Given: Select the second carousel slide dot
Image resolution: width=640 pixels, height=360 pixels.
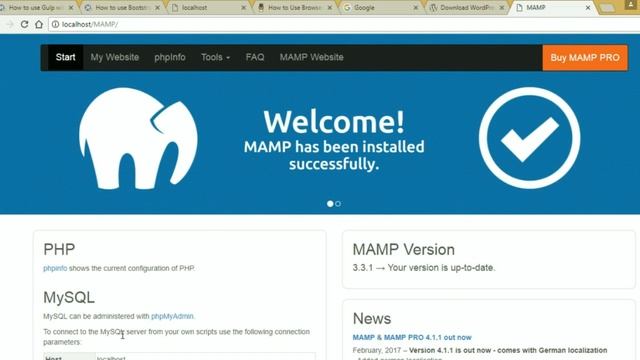Looking at the screenshot, I should point(338,204).
